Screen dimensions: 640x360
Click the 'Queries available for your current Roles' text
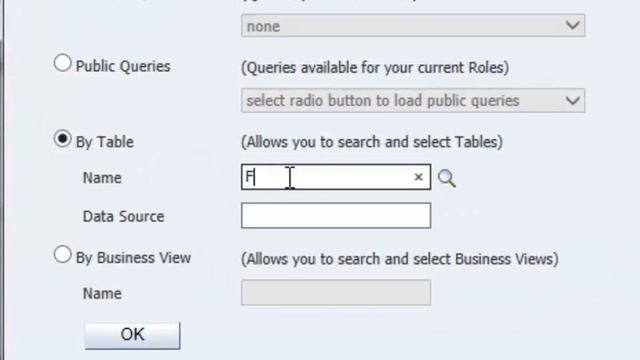[375, 67]
